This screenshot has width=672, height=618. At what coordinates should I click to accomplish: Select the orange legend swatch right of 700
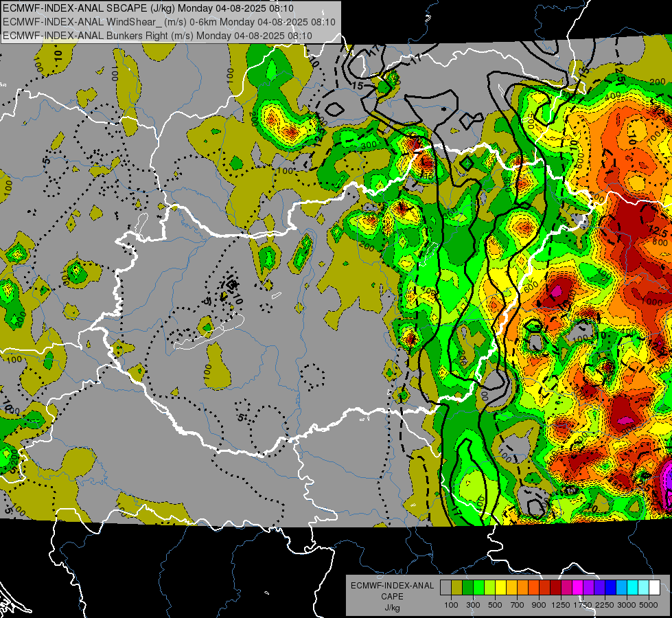(522, 587)
